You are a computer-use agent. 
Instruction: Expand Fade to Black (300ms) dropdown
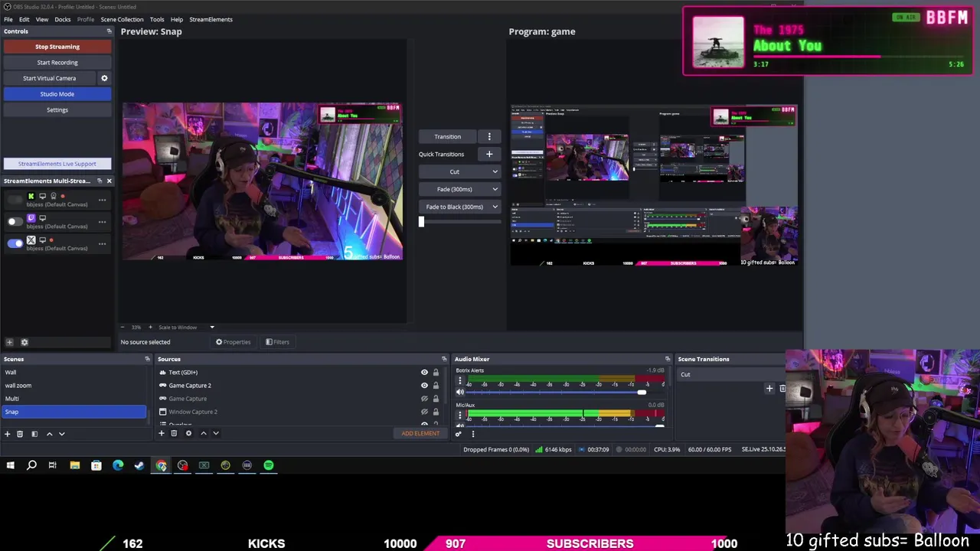tap(495, 207)
